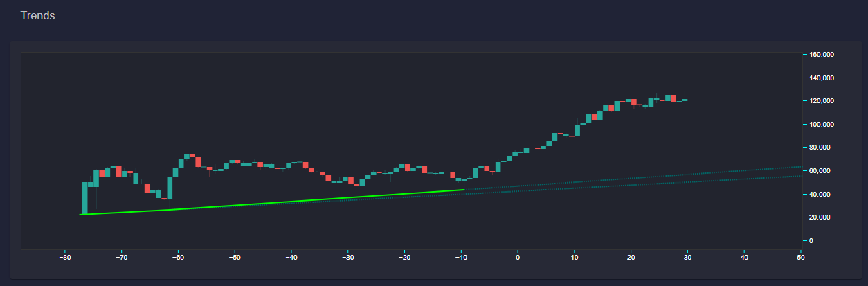Click the 40,000 y-axis label
868x286 pixels.
click(821, 194)
